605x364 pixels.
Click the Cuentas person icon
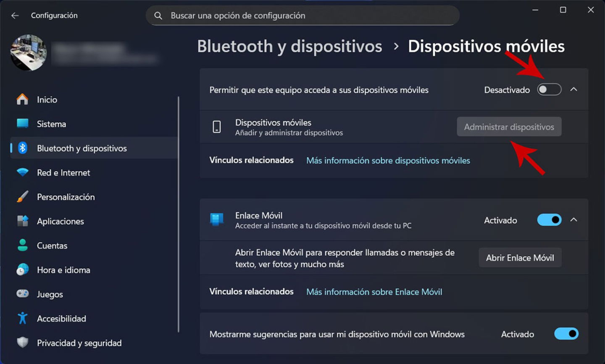pos(22,245)
